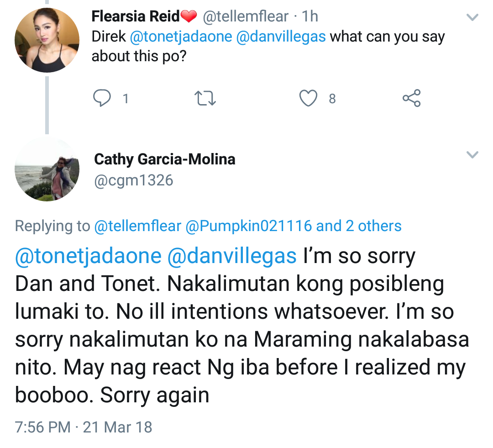The height and width of the screenshot is (448, 493).
Task: Click the 1h time on first tweet
Action: pos(310,16)
